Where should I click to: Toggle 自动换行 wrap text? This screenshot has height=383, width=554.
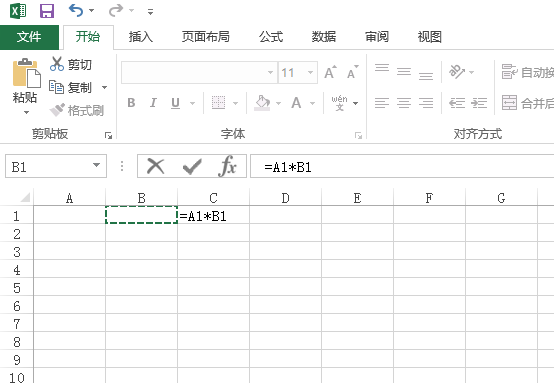[527, 72]
